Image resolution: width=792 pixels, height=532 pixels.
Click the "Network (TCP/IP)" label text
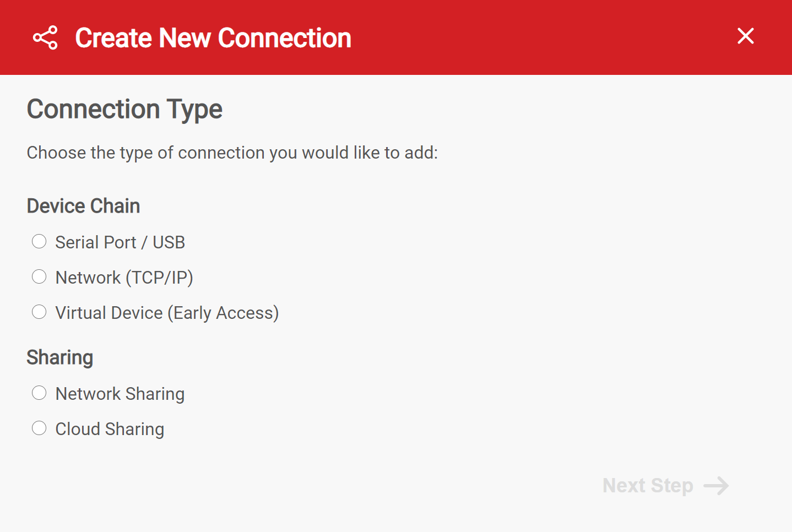pos(124,278)
